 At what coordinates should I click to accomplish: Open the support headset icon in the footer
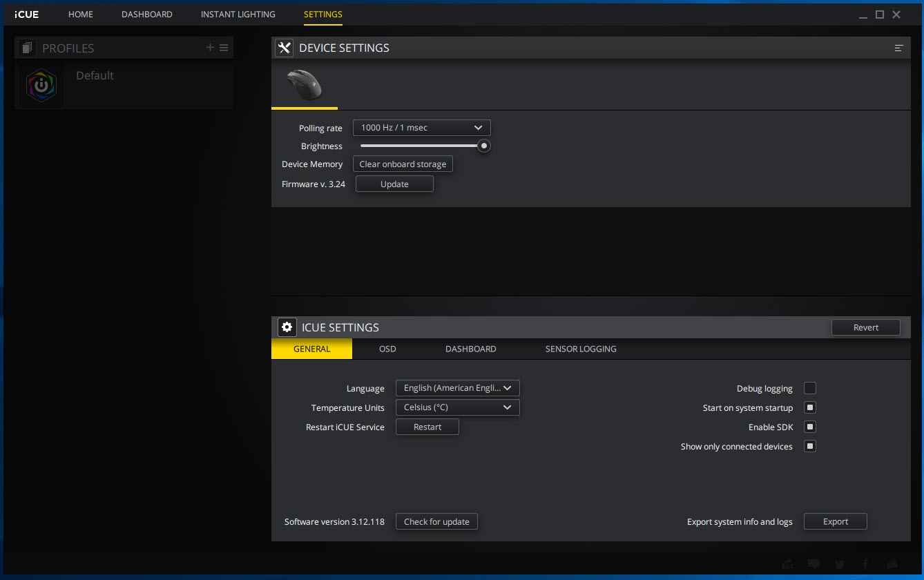787,565
